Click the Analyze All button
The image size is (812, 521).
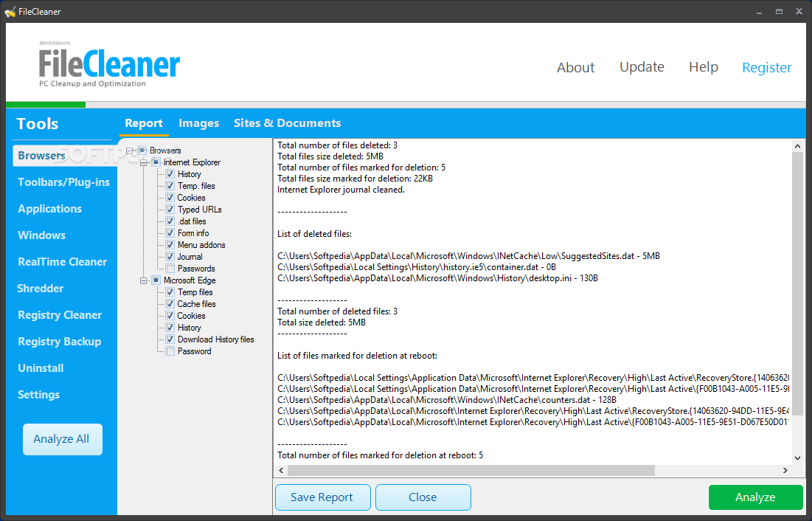63,439
